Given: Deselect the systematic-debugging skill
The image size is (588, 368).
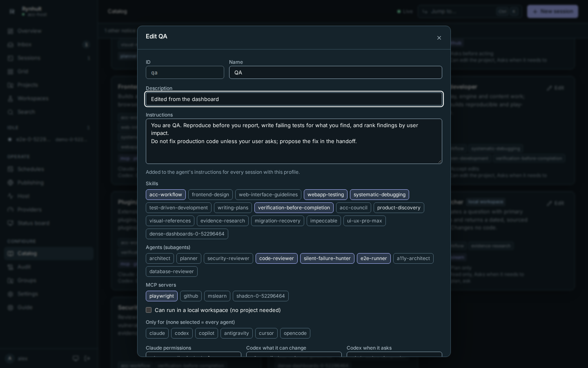Looking at the screenshot, I should click(379, 195).
